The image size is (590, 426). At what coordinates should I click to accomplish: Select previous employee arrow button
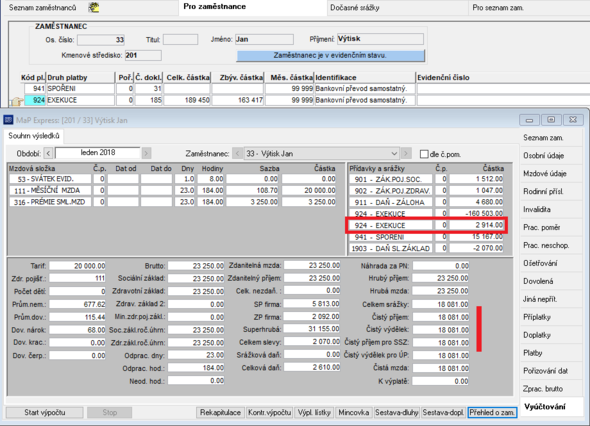237,154
